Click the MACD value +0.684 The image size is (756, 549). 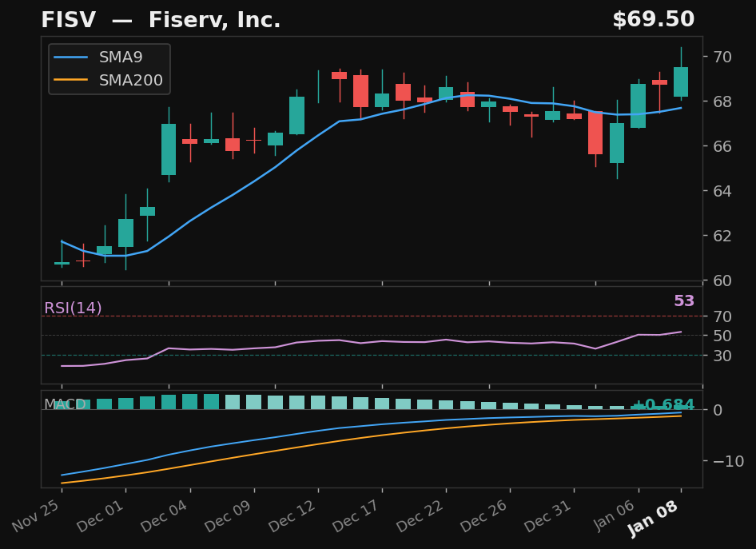(x=663, y=405)
